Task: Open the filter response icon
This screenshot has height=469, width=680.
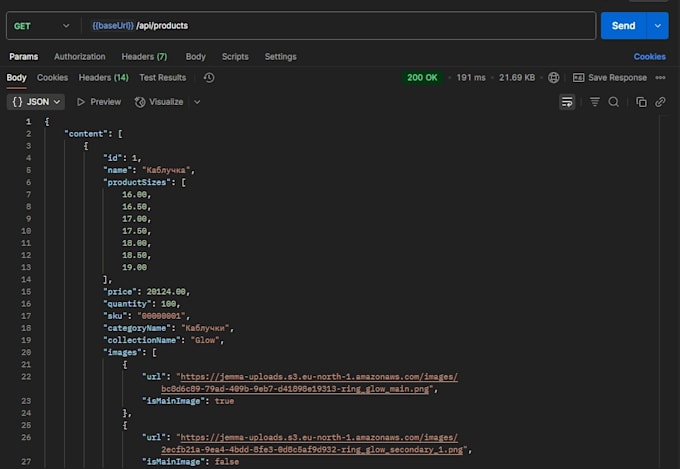Action: coord(595,102)
